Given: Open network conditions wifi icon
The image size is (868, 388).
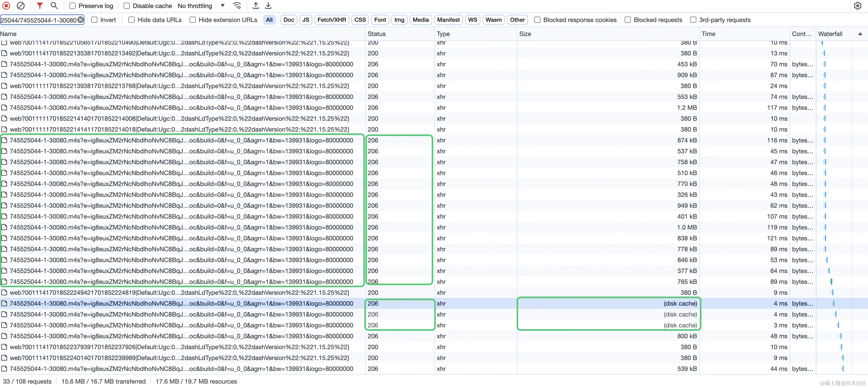Looking at the screenshot, I should pyautogui.click(x=237, y=6).
